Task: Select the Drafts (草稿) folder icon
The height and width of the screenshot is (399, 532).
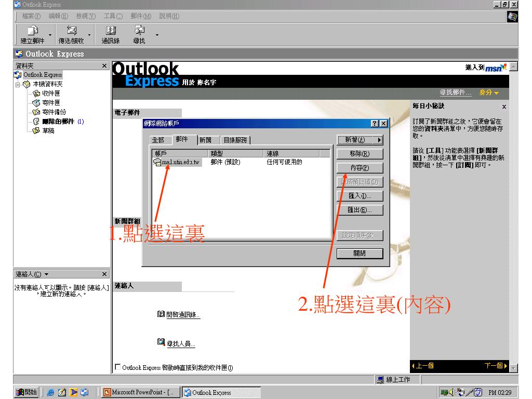Action: 36,130
